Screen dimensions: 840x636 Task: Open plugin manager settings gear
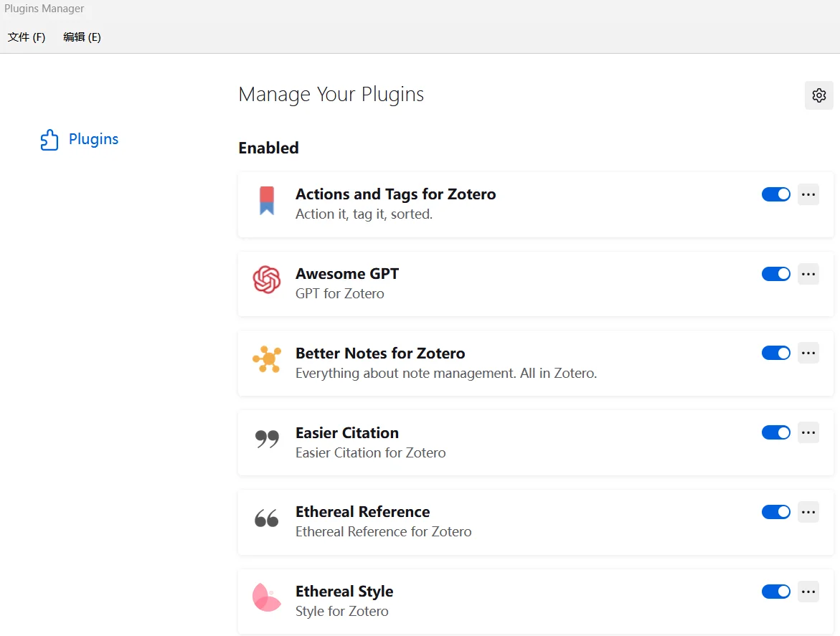[x=818, y=95]
